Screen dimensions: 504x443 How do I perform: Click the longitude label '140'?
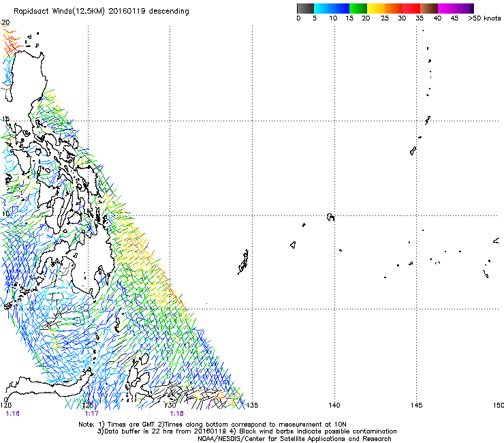[334, 405]
